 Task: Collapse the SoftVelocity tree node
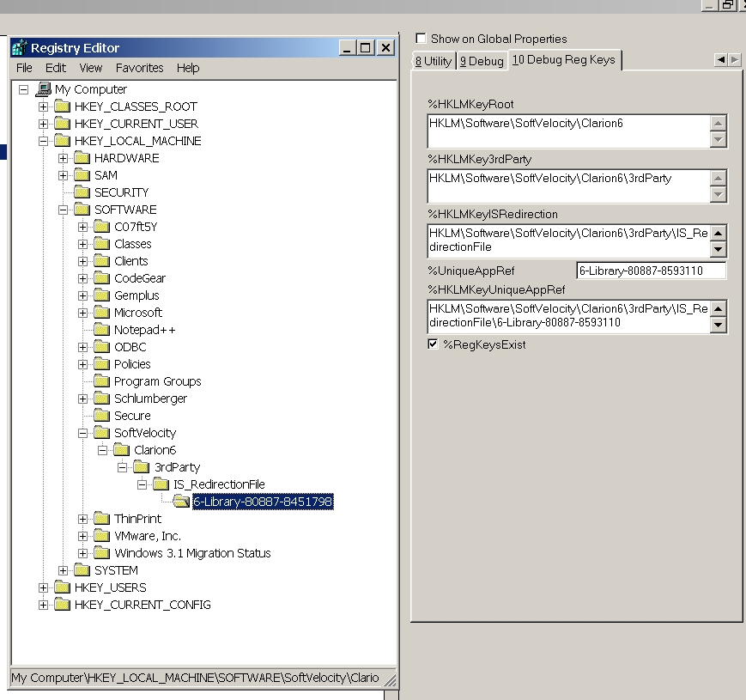[x=82, y=433]
